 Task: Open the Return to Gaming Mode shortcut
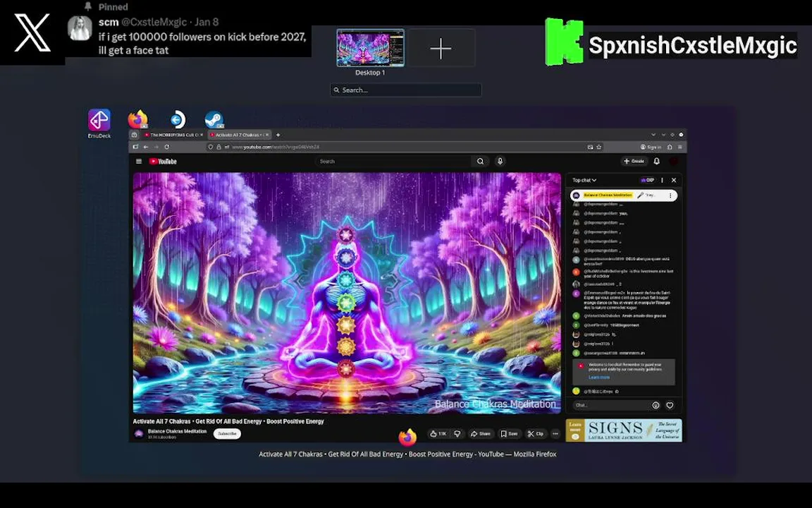coord(177,120)
